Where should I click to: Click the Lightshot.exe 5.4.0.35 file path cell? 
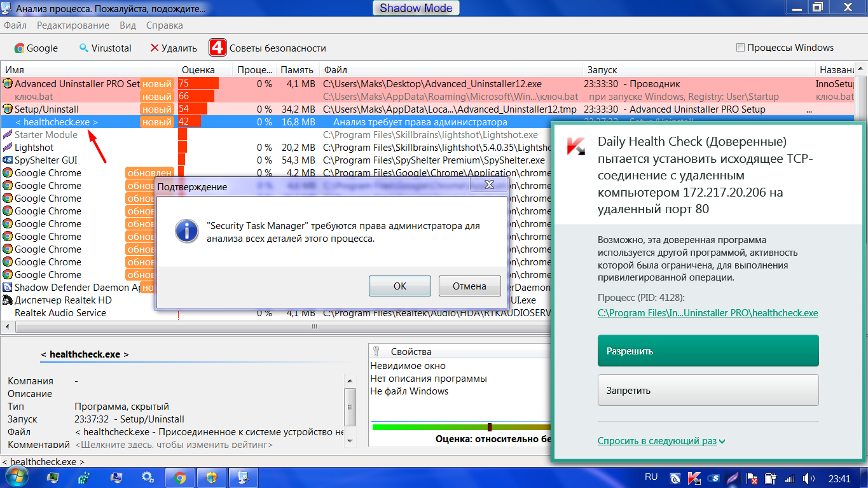click(x=437, y=147)
